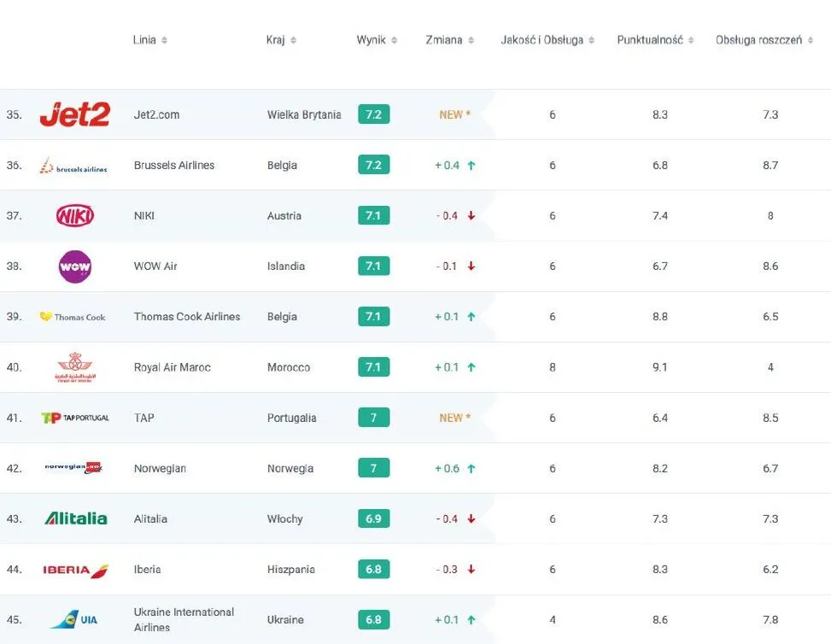
Task: Click the Royal Air Maroc logo
Action: click(74, 366)
